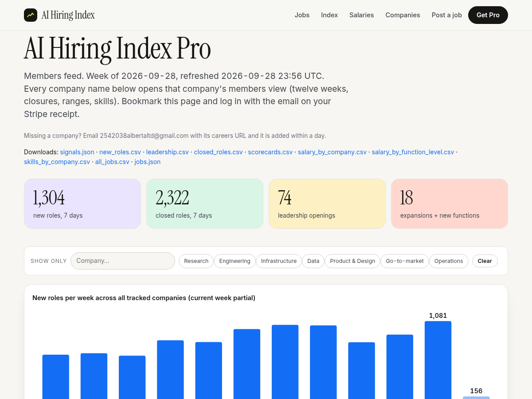Select Post a job in navigation
This screenshot has width=532, height=399.
(446, 15)
